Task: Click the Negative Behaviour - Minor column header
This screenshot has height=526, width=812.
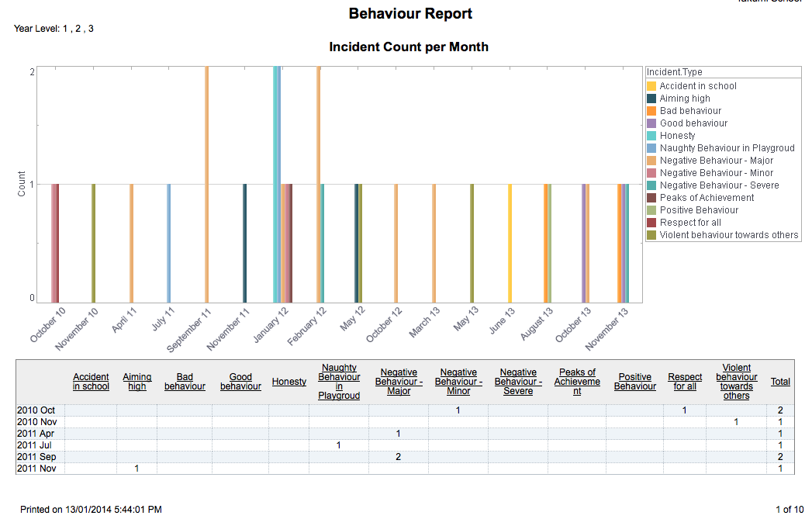Action: coord(458,382)
